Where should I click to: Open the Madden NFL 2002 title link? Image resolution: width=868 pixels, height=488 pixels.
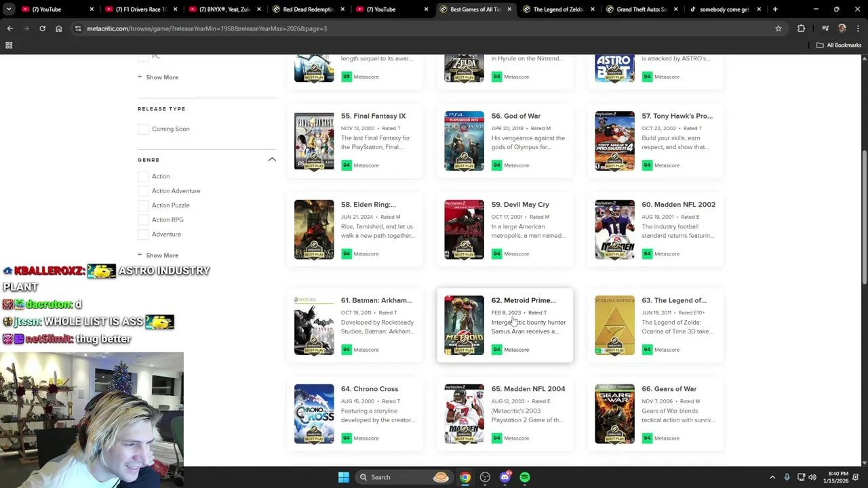678,205
